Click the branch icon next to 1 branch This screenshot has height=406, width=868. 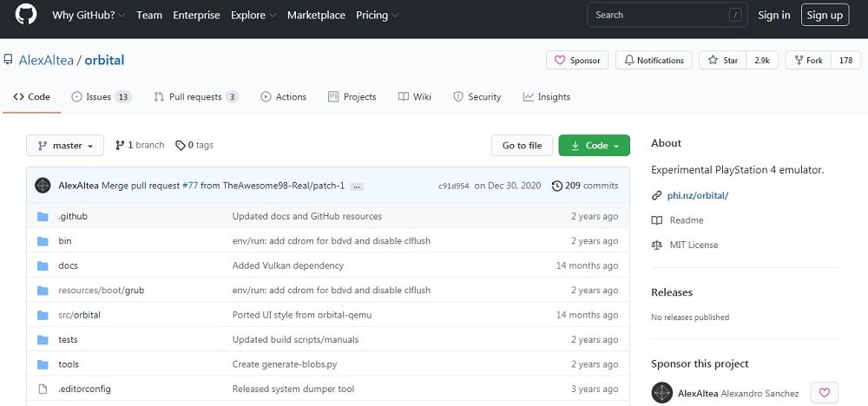(120, 146)
